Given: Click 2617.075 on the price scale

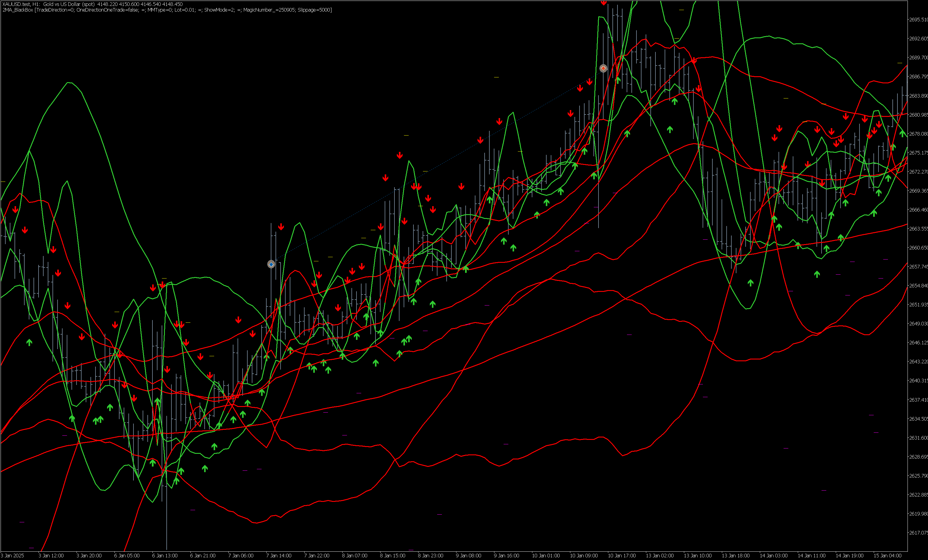Looking at the screenshot, I should click(918, 532).
